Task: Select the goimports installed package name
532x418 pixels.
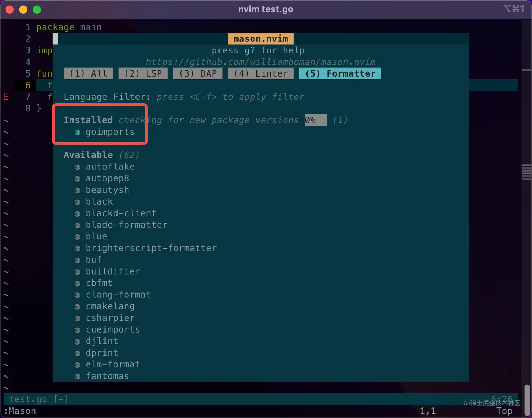Action: [110, 132]
